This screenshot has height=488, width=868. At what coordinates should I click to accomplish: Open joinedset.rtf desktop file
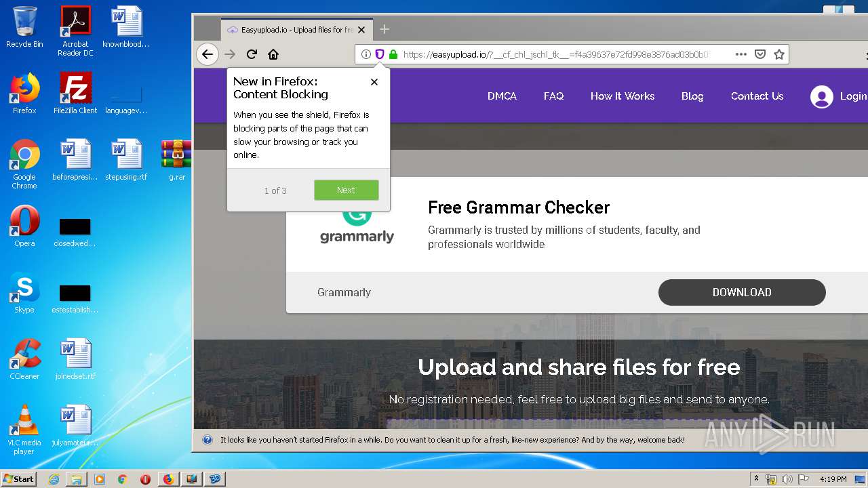[75, 359]
